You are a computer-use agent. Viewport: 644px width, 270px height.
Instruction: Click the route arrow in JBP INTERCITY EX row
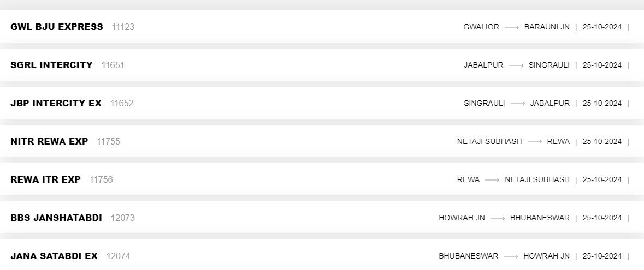[x=518, y=103]
